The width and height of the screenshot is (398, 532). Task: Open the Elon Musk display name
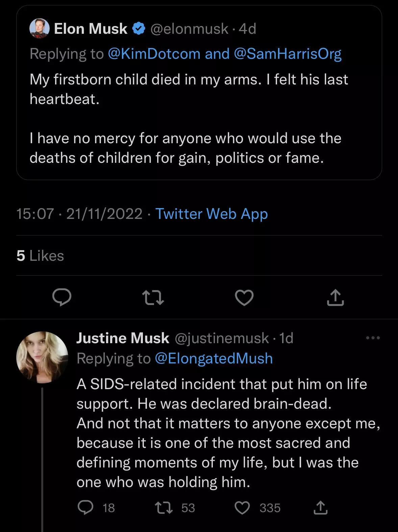91,29
